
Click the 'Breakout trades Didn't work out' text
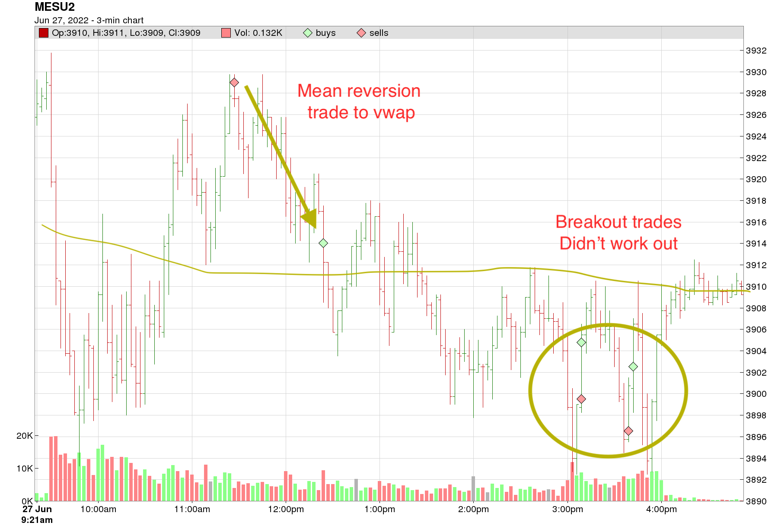[619, 232]
